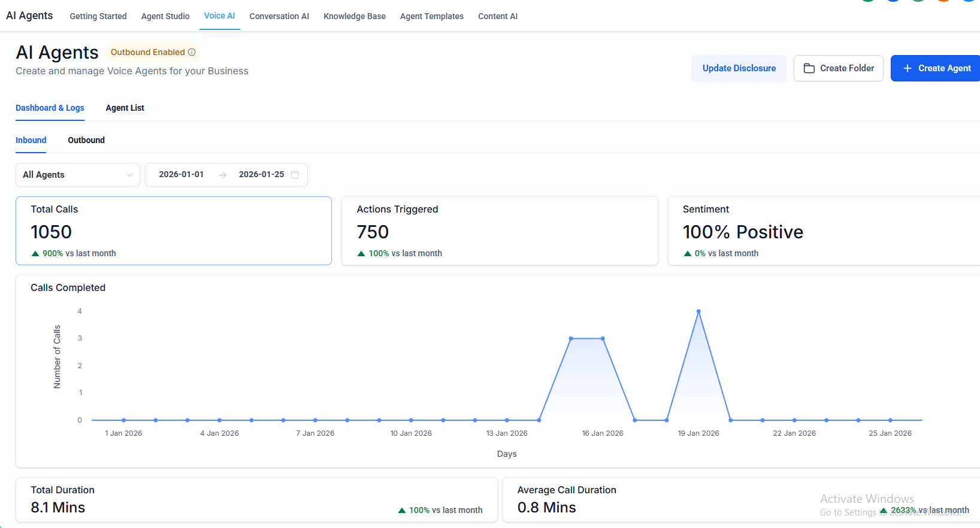This screenshot has height=528, width=980.
Task: Click the start date 2026-01-01 field
Action: point(181,175)
